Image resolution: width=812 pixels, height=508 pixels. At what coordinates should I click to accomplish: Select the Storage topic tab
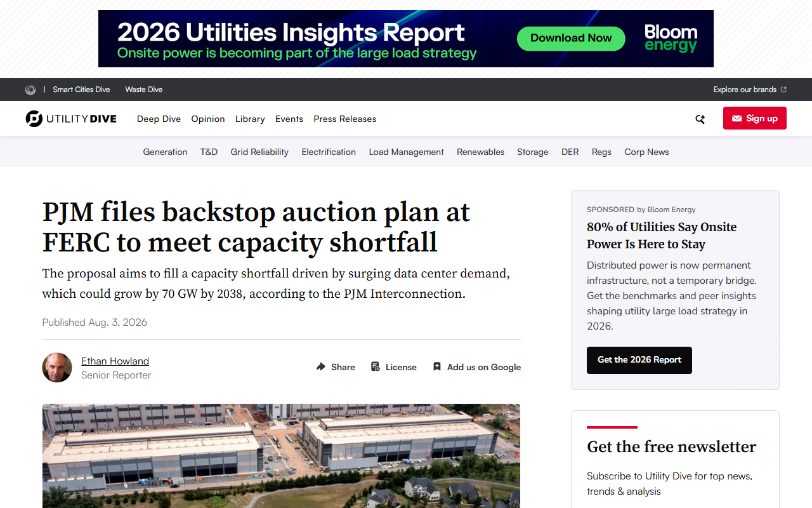pyautogui.click(x=533, y=152)
